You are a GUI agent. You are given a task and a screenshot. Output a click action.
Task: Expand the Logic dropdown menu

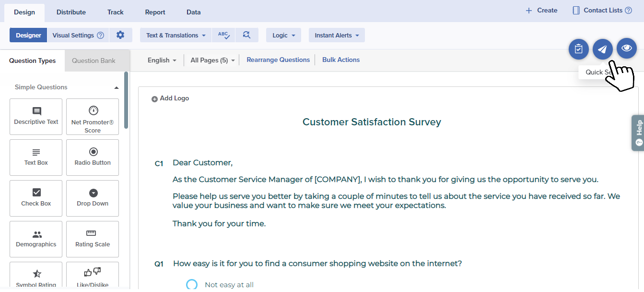click(283, 35)
